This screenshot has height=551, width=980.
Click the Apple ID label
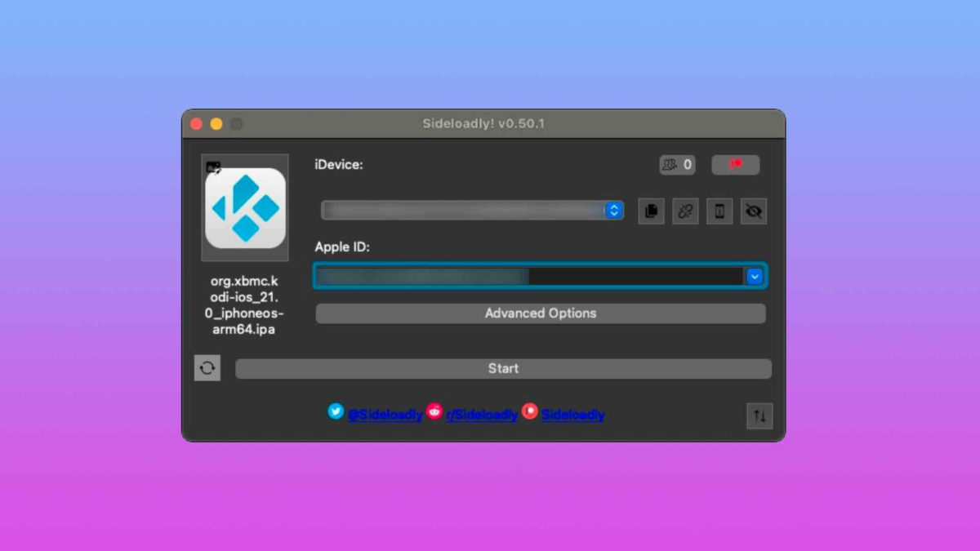[x=342, y=247]
